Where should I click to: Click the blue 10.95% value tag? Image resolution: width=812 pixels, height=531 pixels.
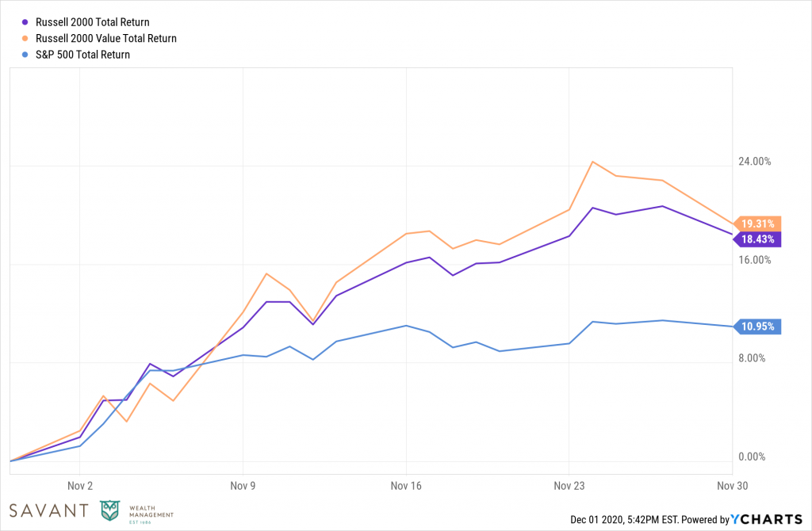pos(757,326)
